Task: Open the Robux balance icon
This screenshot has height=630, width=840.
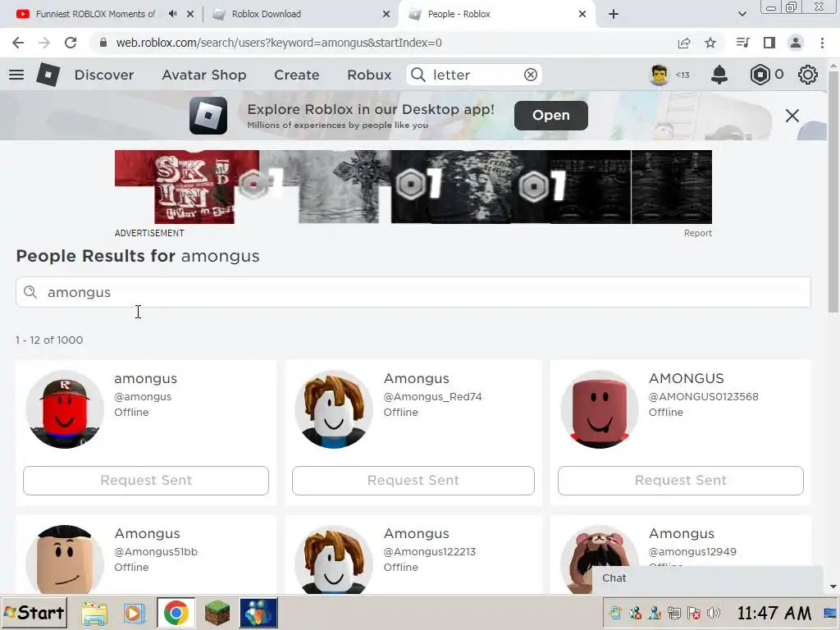Action: pyautogui.click(x=760, y=75)
